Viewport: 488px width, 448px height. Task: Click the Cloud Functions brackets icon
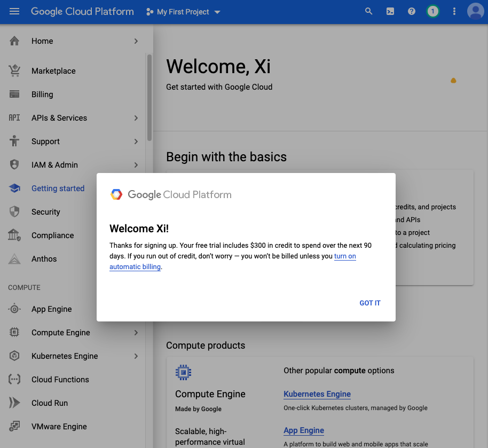(14, 379)
